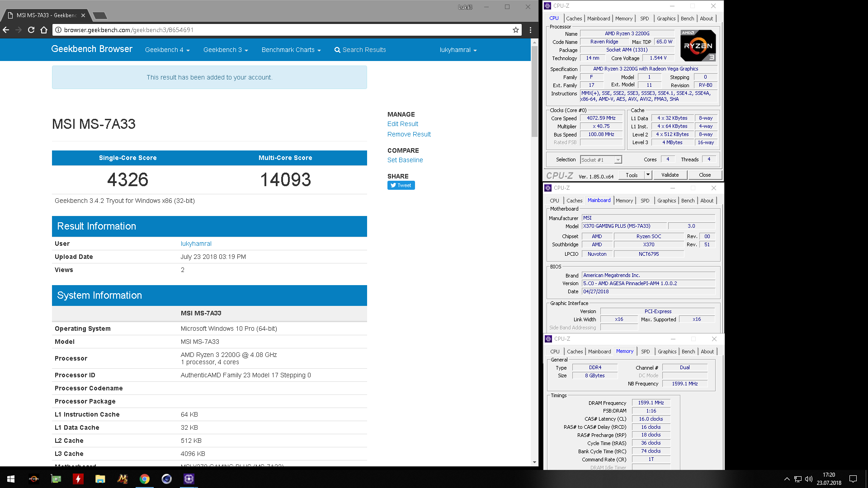Click the multi-core score 14093
Screen dimensions: 868x488
point(285,180)
